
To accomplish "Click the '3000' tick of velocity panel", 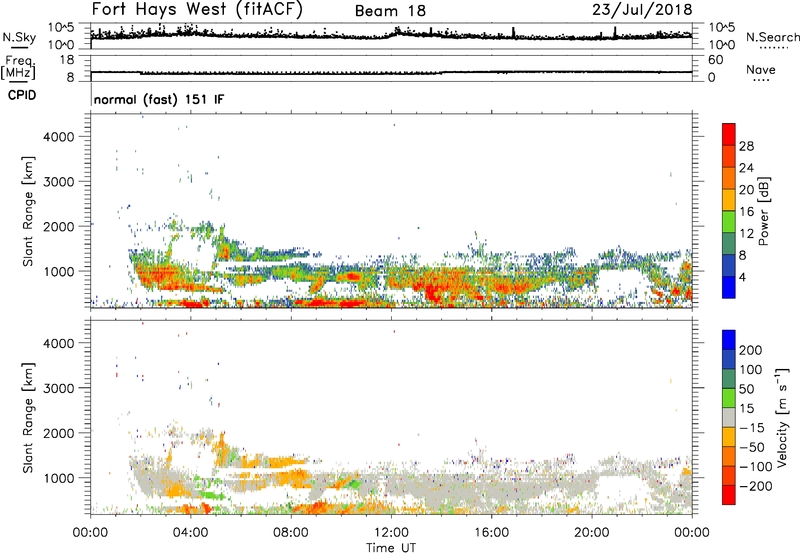I will (58, 388).
